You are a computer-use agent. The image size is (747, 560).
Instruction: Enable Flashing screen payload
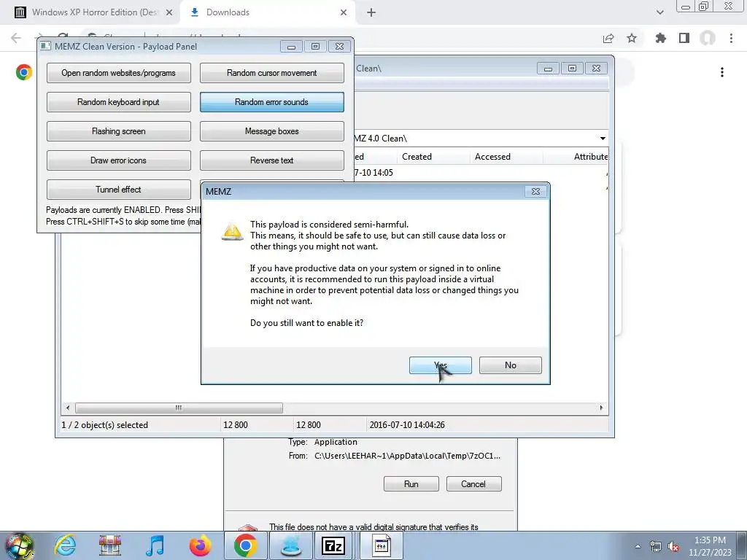(119, 131)
